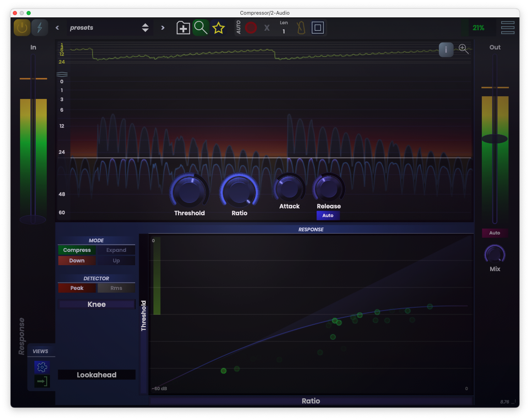Go to next preset arrow

tap(162, 27)
